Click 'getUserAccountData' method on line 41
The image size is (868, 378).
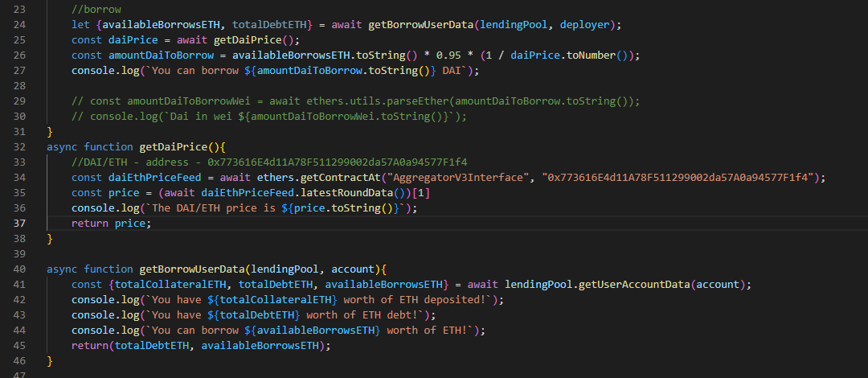click(634, 285)
